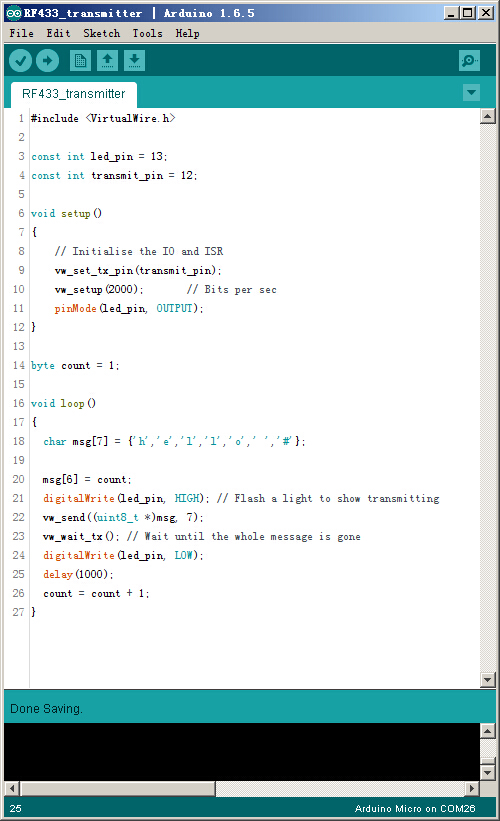Open the Help menu
Screen dimensions: 500x821
[187, 34]
